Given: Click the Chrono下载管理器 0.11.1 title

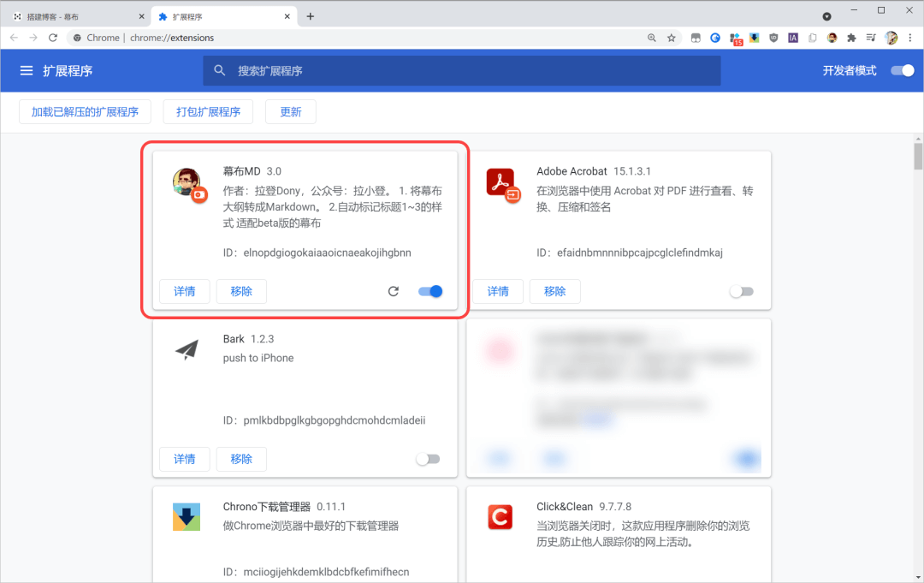Looking at the screenshot, I should pos(284,506).
